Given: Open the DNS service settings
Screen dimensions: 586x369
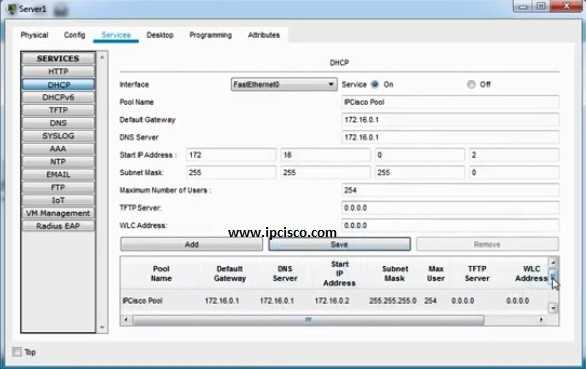Looking at the screenshot, I should point(58,123).
